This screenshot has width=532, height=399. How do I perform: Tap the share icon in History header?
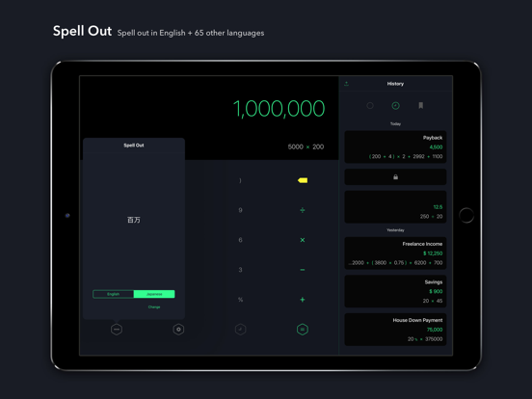[346, 84]
